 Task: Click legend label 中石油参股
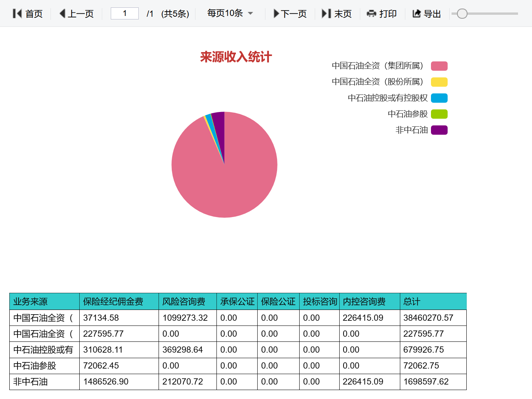[x=408, y=114]
